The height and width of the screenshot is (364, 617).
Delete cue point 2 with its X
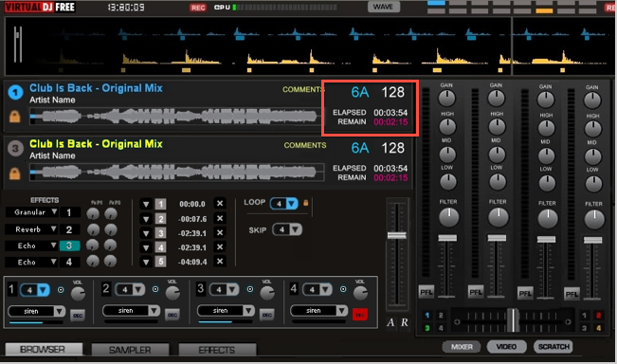[220, 218]
